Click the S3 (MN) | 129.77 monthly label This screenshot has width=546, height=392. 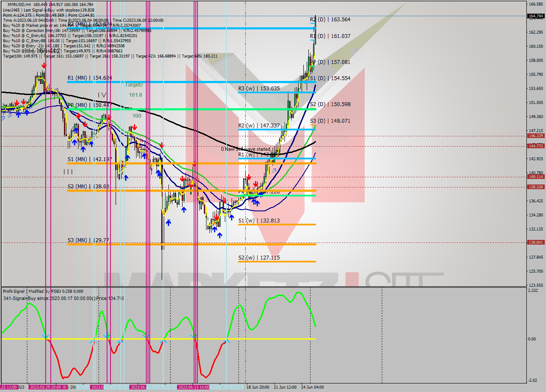pos(88,240)
